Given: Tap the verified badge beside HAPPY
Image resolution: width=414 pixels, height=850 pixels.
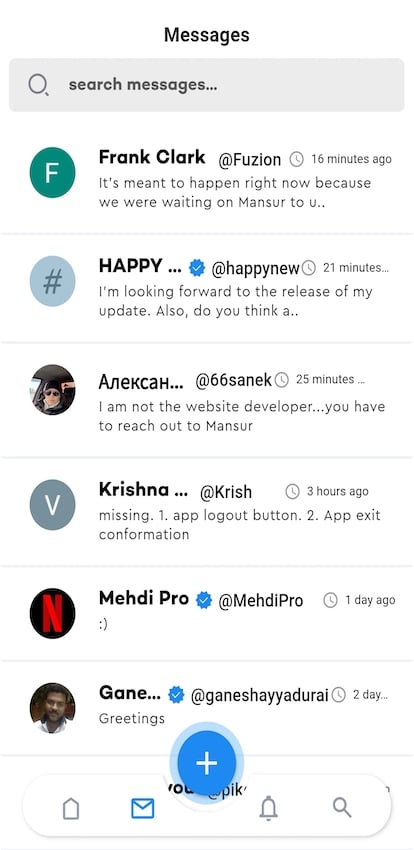Looking at the screenshot, I should (x=197, y=267).
